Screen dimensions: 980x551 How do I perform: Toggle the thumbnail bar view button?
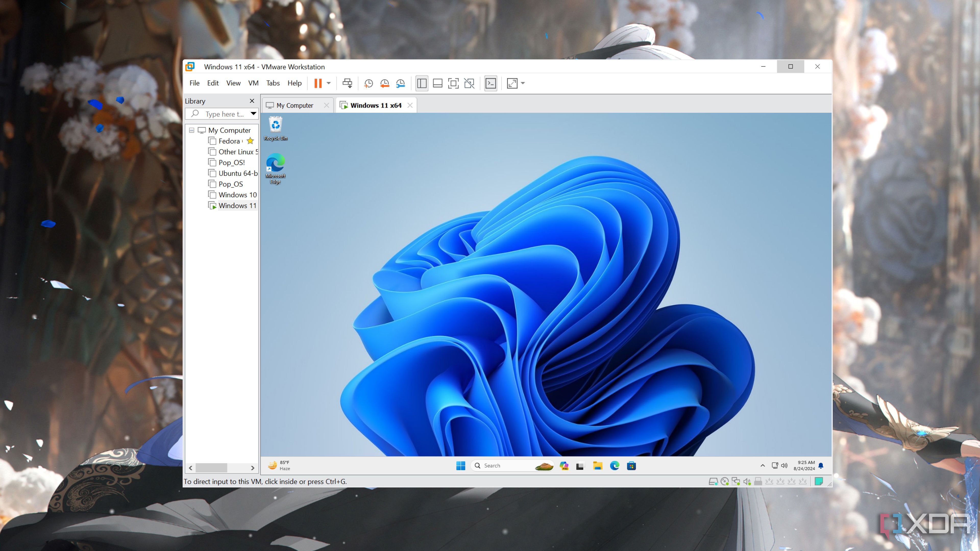(x=437, y=83)
